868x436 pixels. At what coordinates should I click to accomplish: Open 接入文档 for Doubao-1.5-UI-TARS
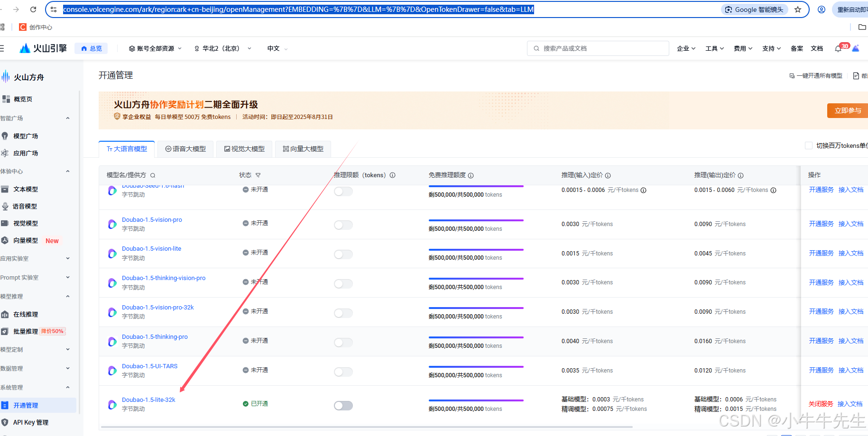[851, 370]
